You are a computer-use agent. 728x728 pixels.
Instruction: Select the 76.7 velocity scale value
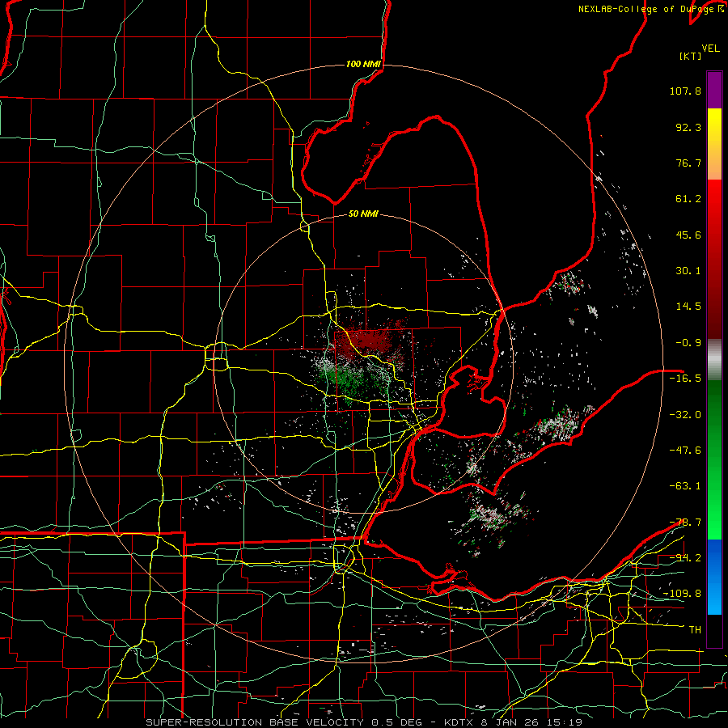click(688, 163)
